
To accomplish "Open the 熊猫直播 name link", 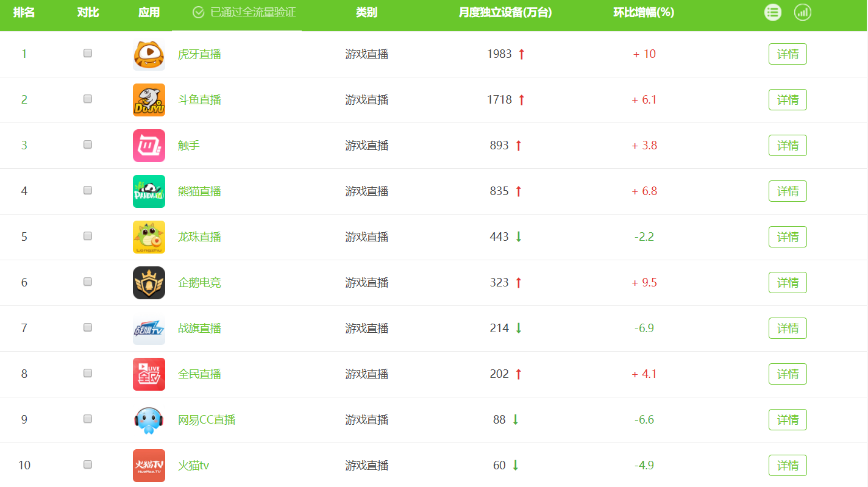I will tap(199, 191).
